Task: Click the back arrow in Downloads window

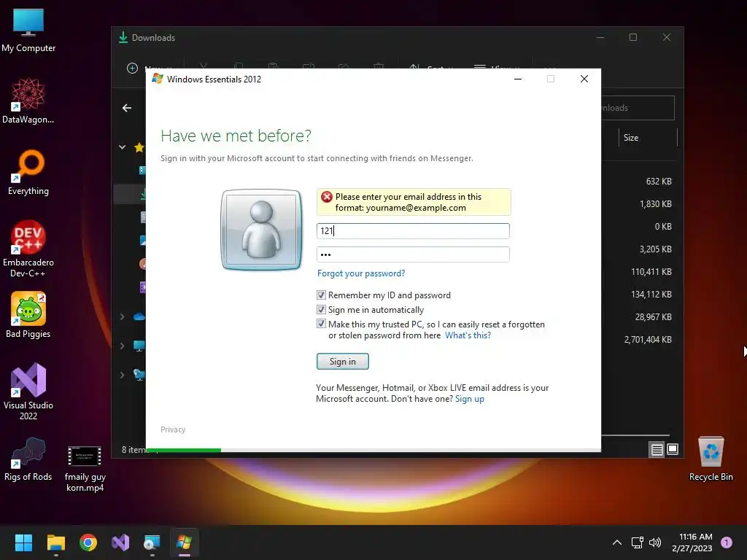Action: click(127, 108)
